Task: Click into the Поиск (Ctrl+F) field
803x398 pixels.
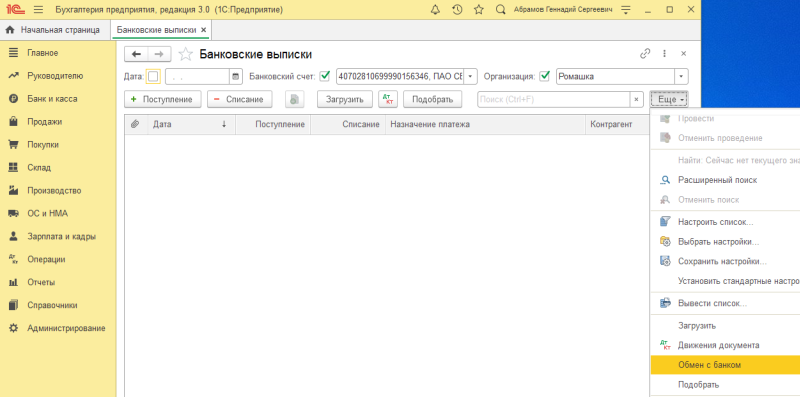Action: (x=553, y=99)
